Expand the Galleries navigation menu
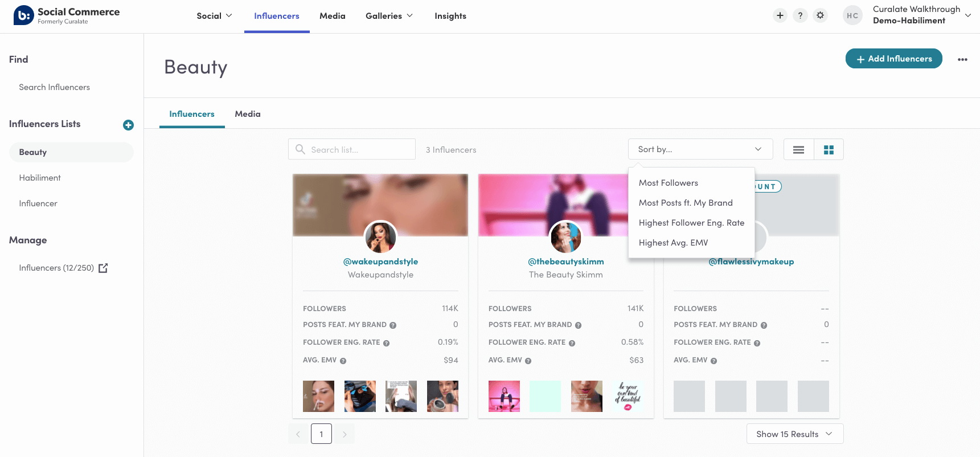The width and height of the screenshot is (980, 457). pyautogui.click(x=389, y=16)
